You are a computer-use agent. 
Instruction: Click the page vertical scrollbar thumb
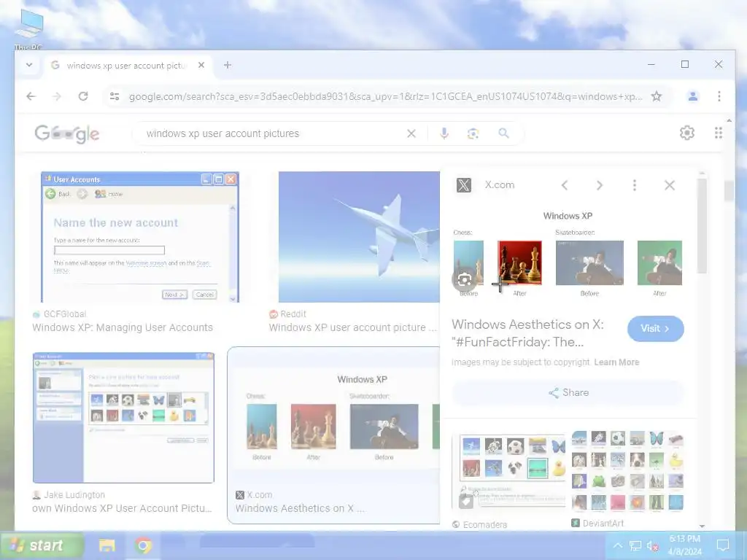(x=729, y=190)
